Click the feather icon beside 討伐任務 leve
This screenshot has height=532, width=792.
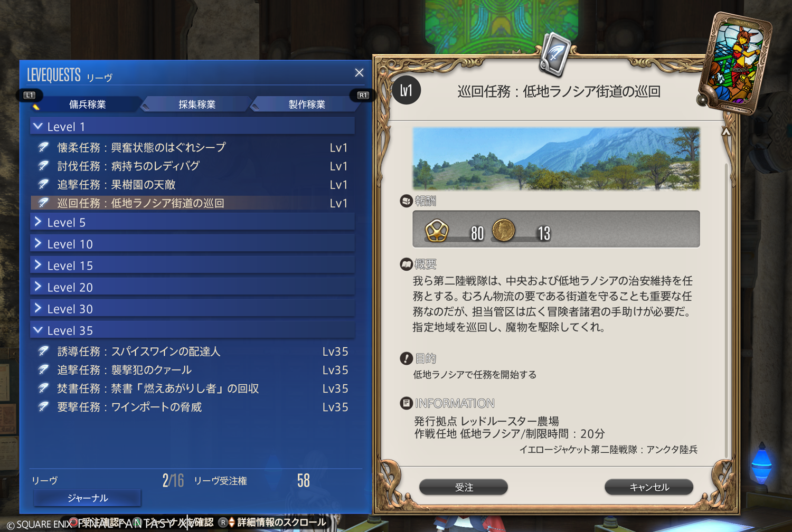point(43,166)
